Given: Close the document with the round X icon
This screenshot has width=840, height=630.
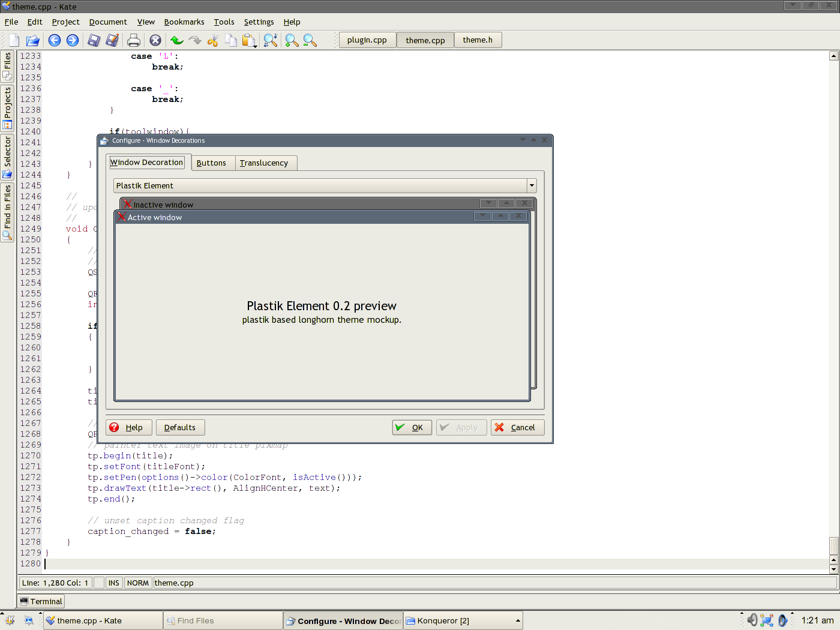Looking at the screenshot, I should tap(155, 40).
